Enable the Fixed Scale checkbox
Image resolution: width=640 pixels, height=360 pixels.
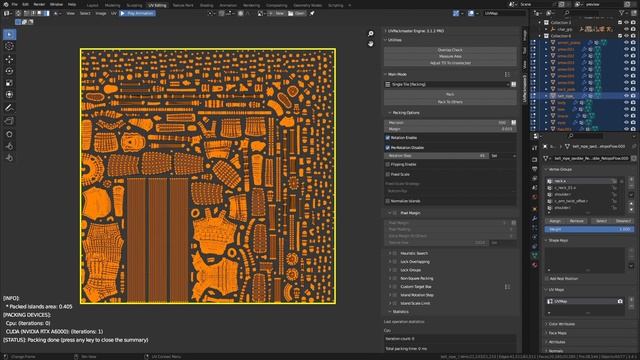click(388, 174)
